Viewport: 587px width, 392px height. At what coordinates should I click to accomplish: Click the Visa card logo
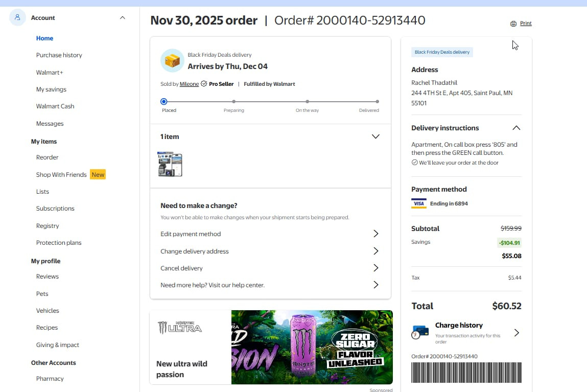(419, 203)
